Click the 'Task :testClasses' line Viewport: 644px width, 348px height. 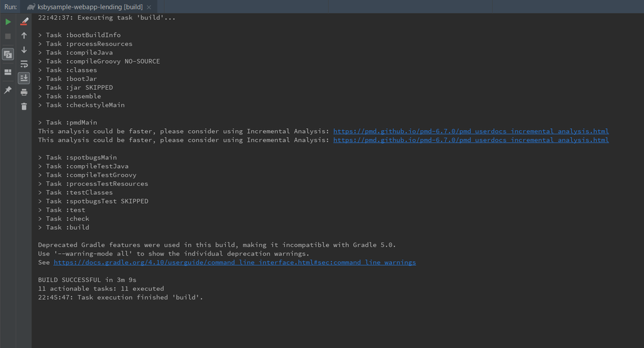click(75, 192)
